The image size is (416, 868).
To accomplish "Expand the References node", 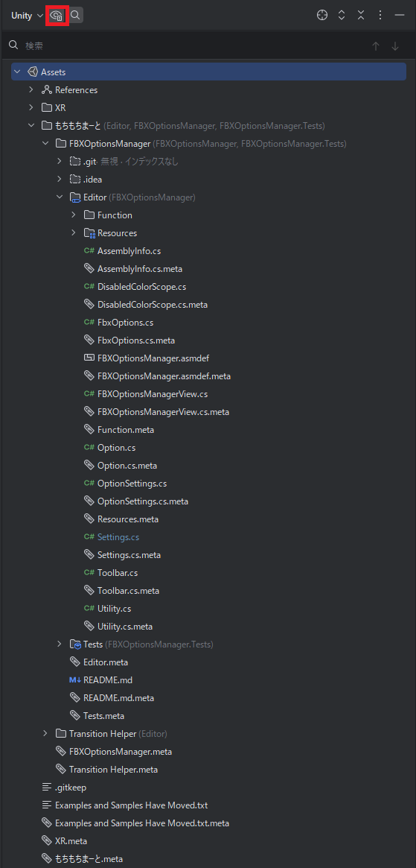I will click(x=31, y=89).
